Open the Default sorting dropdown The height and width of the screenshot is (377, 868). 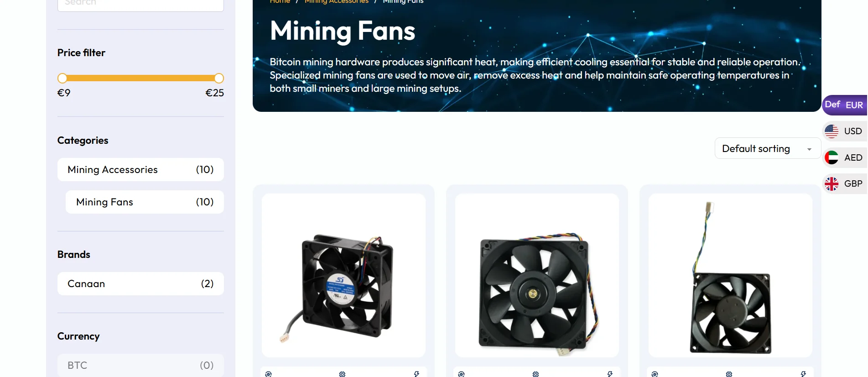[768, 148]
